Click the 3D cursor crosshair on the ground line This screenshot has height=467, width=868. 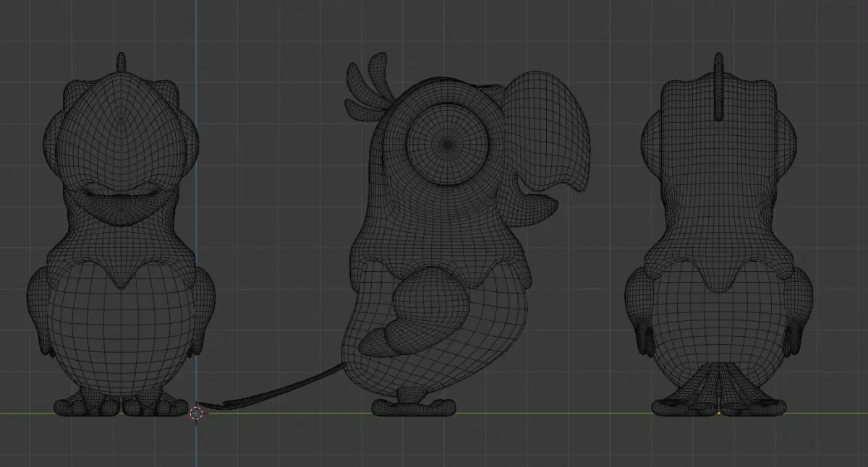196,413
